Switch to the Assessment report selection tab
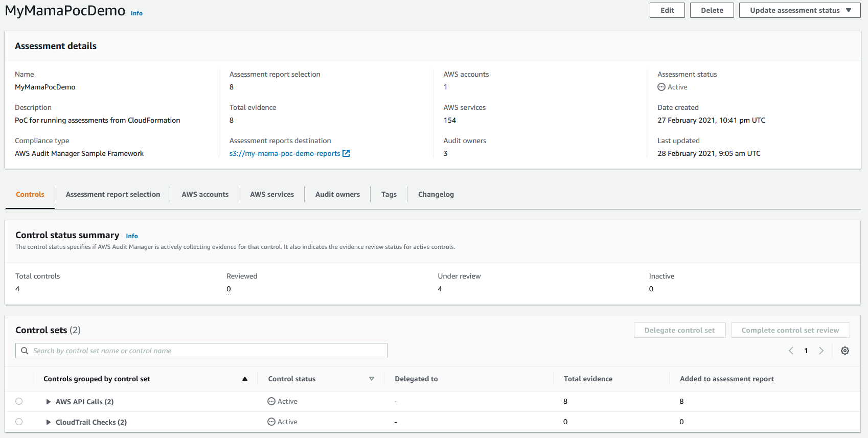Viewport: 868px width, 438px height. tap(113, 194)
